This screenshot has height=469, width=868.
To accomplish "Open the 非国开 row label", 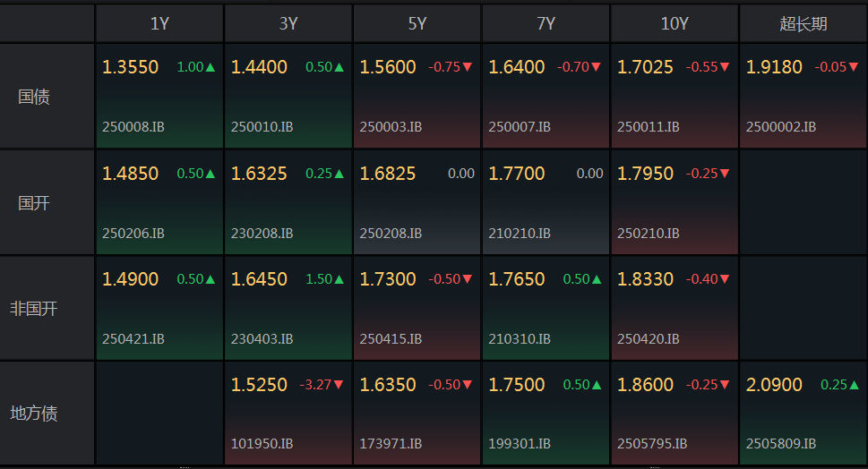I will 34,308.
